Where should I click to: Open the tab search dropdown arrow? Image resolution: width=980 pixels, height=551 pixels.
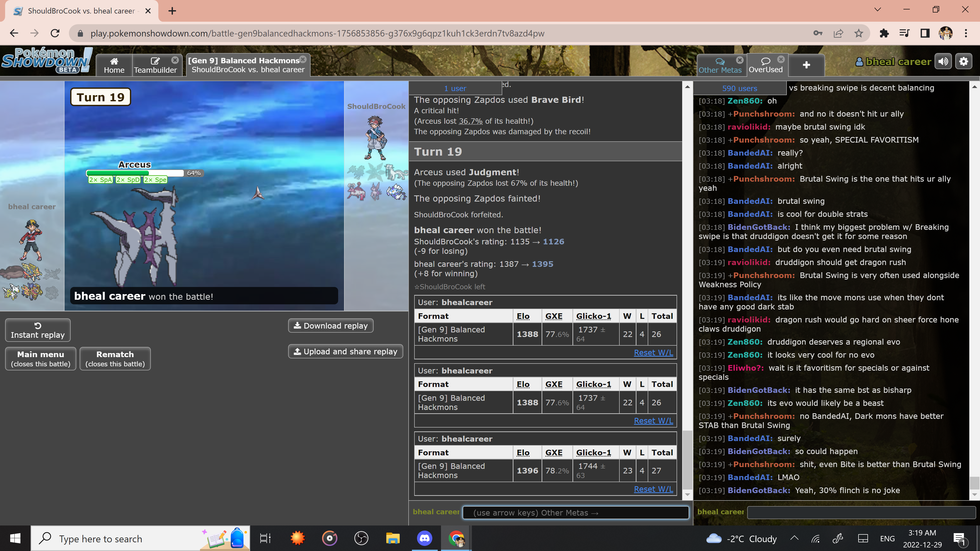pyautogui.click(x=877, y=9)
